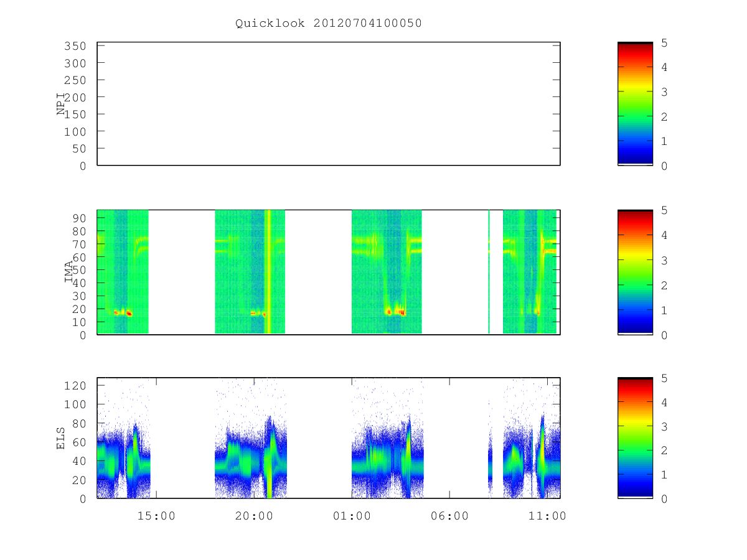Click the 300 tick on NPI axis
The width and height of the screenshot is (747, 560).
(74, 63)
